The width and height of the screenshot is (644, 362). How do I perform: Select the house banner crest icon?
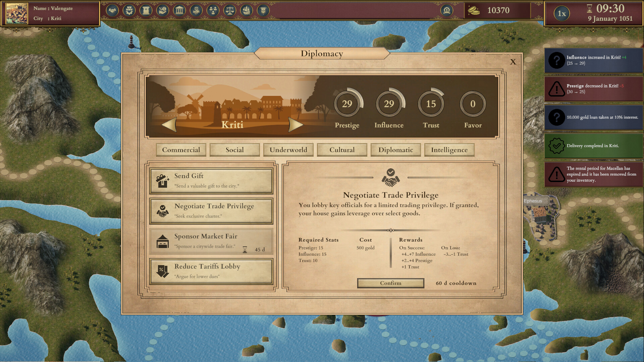[264, 10]
